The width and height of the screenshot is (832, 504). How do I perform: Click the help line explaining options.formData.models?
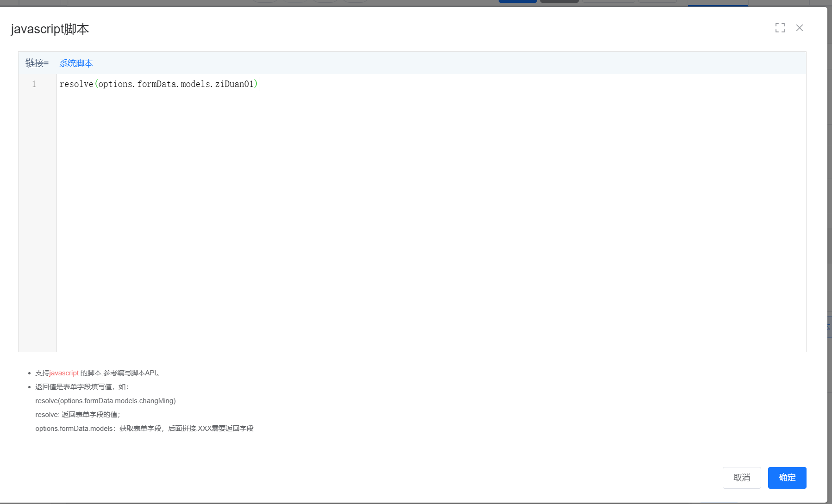click(144, 429)
